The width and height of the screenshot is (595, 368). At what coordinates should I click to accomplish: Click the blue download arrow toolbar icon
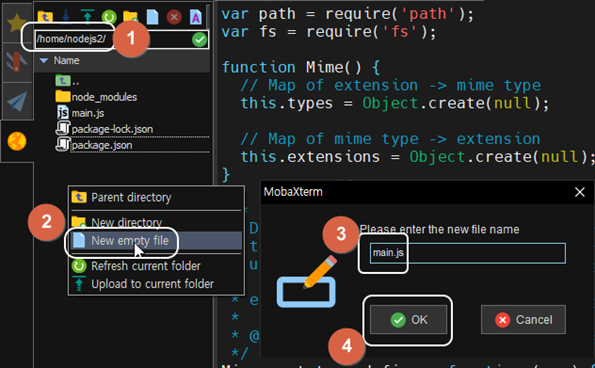pos(66,17)
